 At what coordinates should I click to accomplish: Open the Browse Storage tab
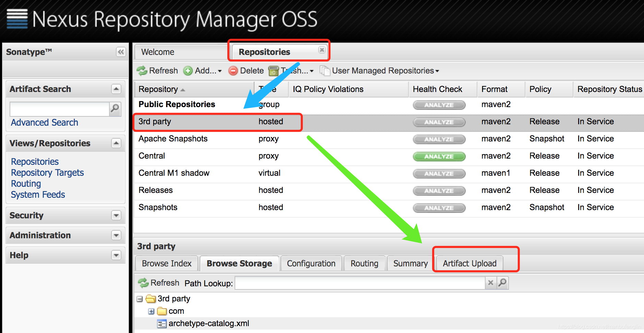point(239,263)
